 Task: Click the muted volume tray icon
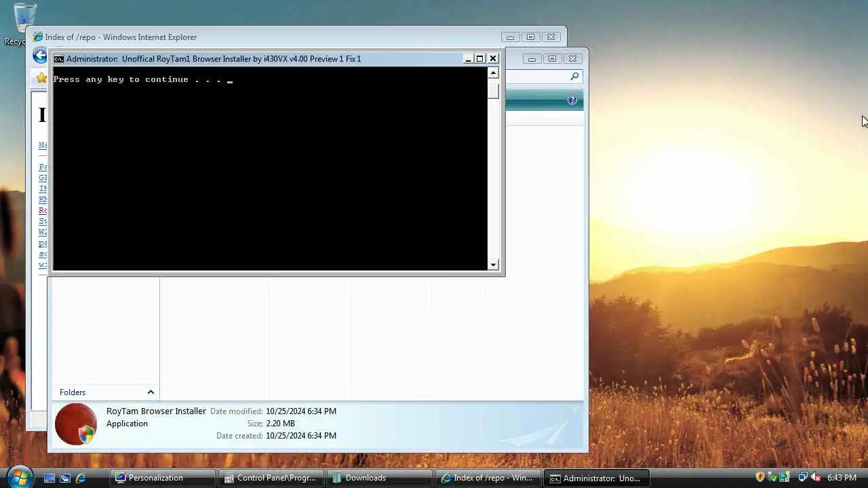816,477
